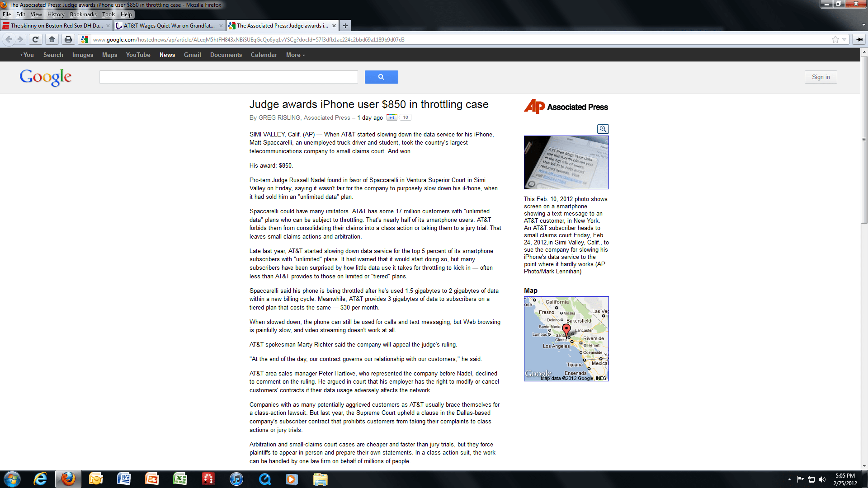Click the scrollbar down arrow

pos(864,466)
